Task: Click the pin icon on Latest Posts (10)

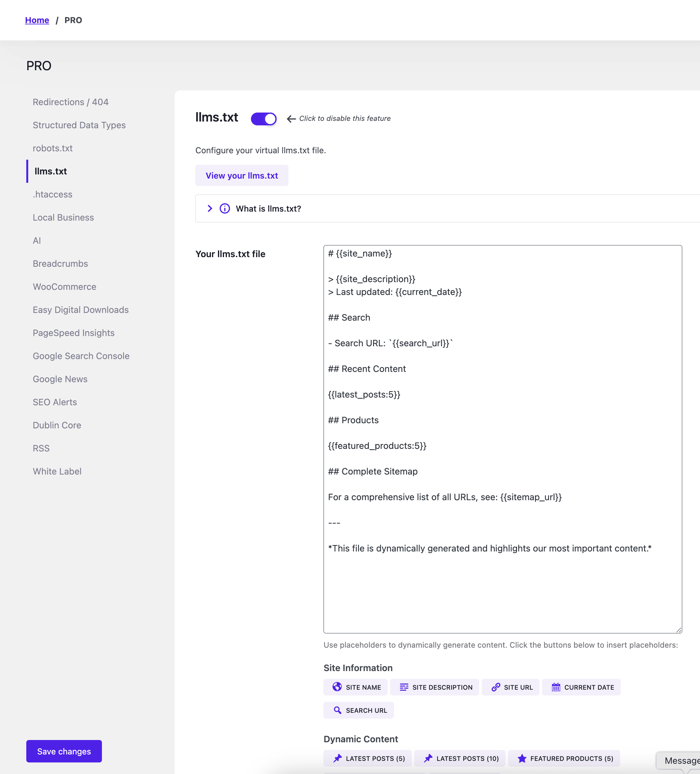Action: tap(428, 758)
